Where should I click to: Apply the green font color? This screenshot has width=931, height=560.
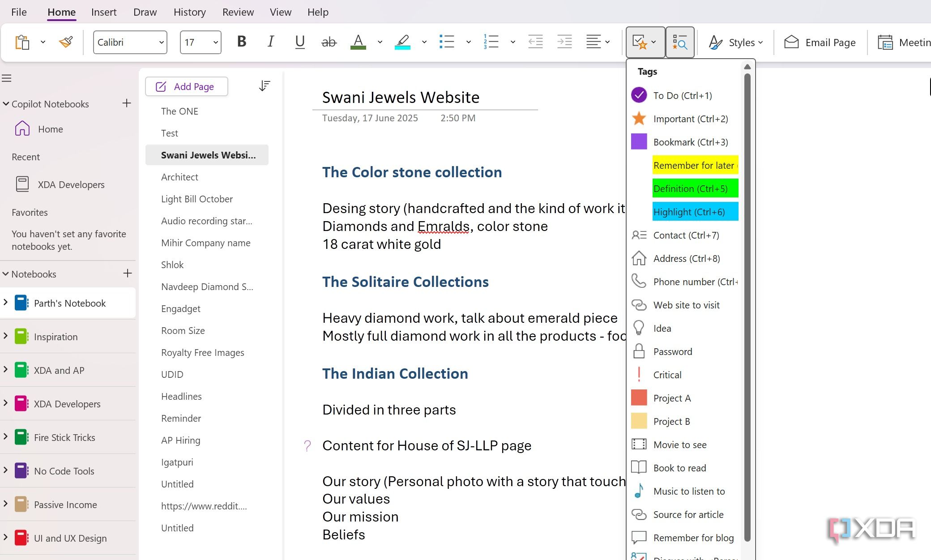pos(358,42)
